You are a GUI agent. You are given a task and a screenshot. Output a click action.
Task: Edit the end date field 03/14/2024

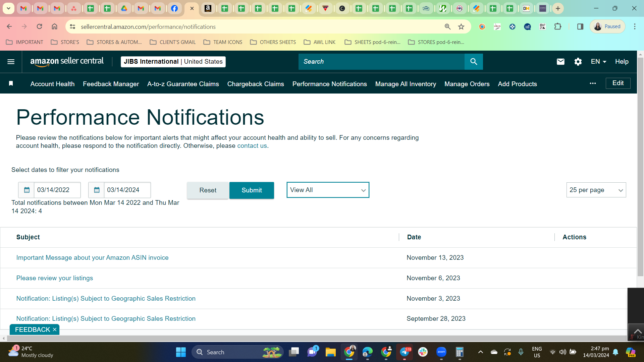[x=127, y=190]
